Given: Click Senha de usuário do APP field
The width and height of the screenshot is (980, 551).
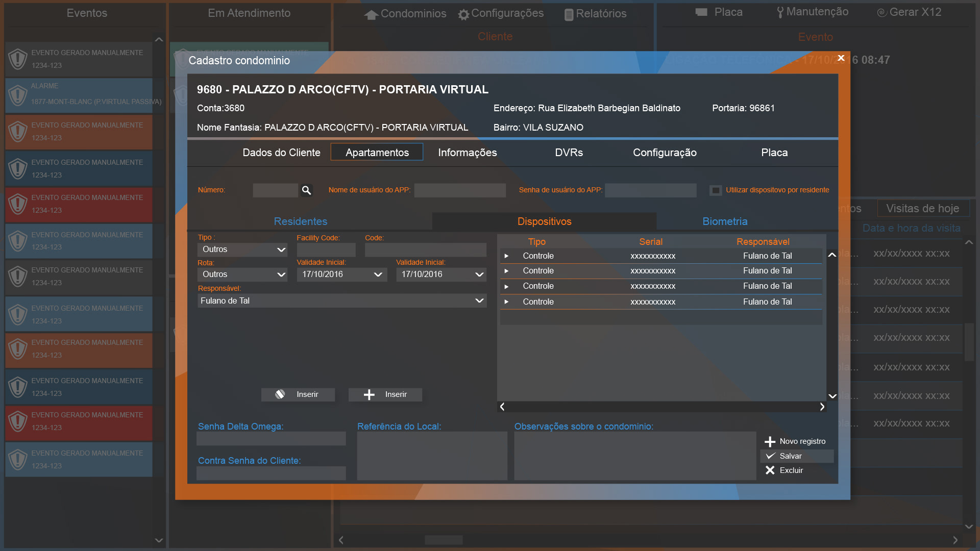Looking at the screenshot, I should (x=650, y=190).
